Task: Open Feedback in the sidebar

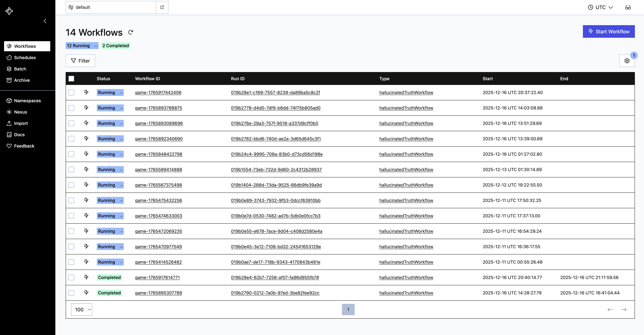Action: [x=27, y=146]
